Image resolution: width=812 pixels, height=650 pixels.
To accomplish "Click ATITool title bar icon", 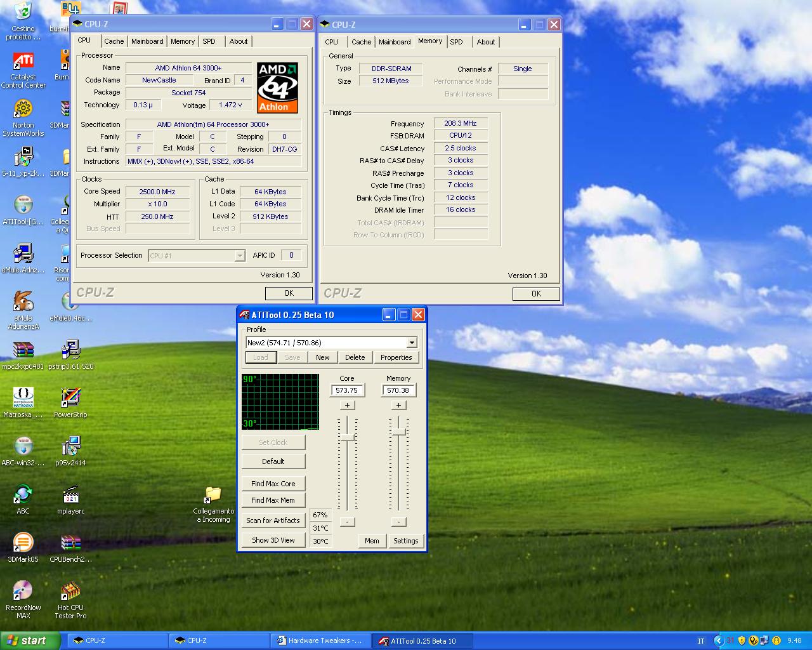I will [244, 315].
